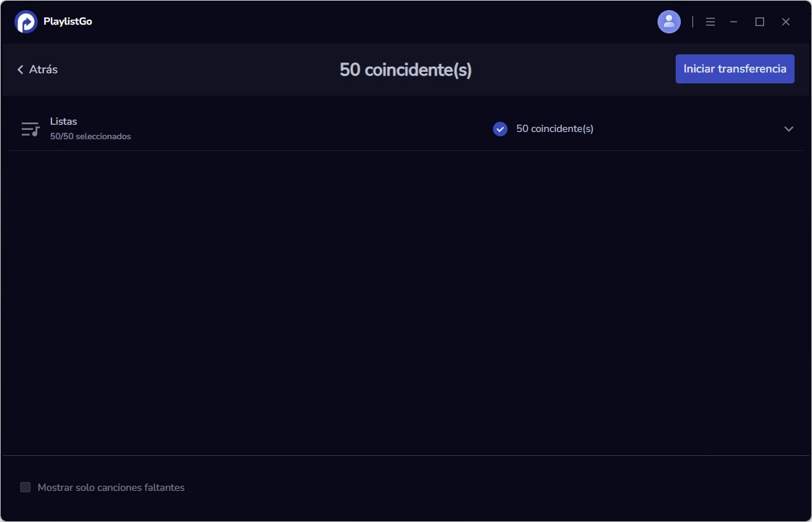Maximize the PlaylistGo window
This screenshot has height=522, width=812.
click(x=760, y=22)
